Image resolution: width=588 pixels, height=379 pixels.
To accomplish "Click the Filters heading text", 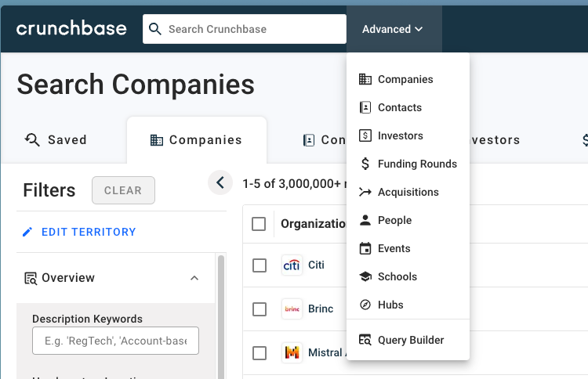I will 49,190.
